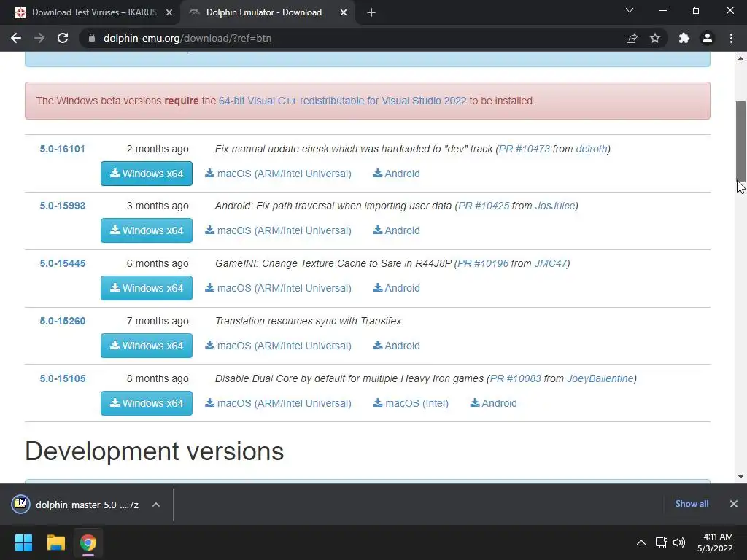Download Windows x64 build of 5.0-15445

tap(146, 288)
